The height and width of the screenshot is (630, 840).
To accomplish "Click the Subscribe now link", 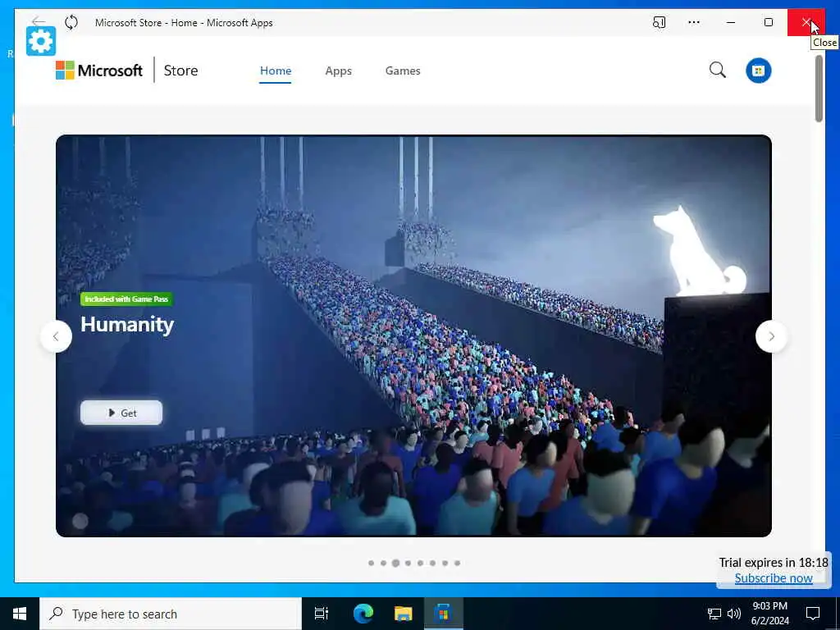I will pyautogui.click(x=774, y=578).
